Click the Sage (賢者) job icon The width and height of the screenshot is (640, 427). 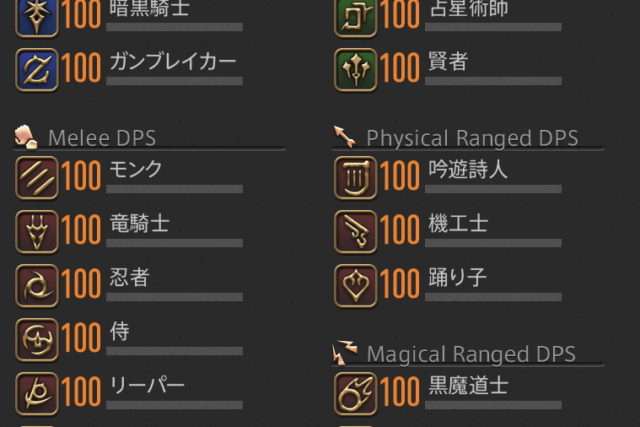356,70
